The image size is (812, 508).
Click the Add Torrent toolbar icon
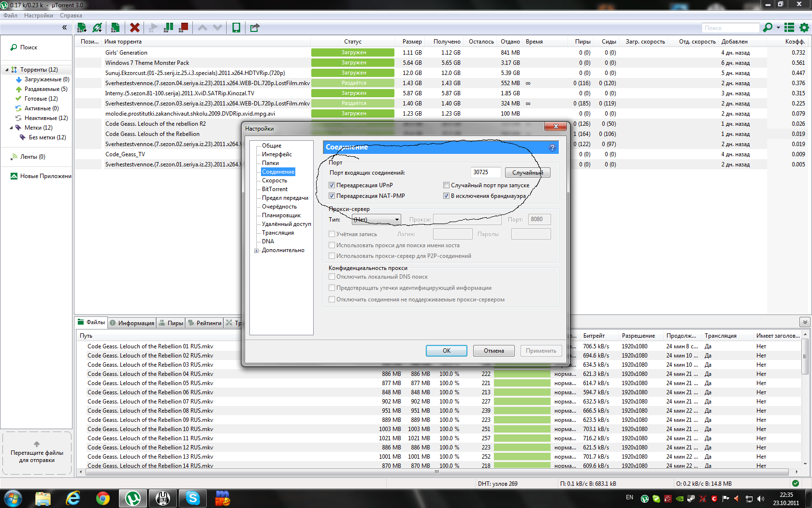click(82, 28)
